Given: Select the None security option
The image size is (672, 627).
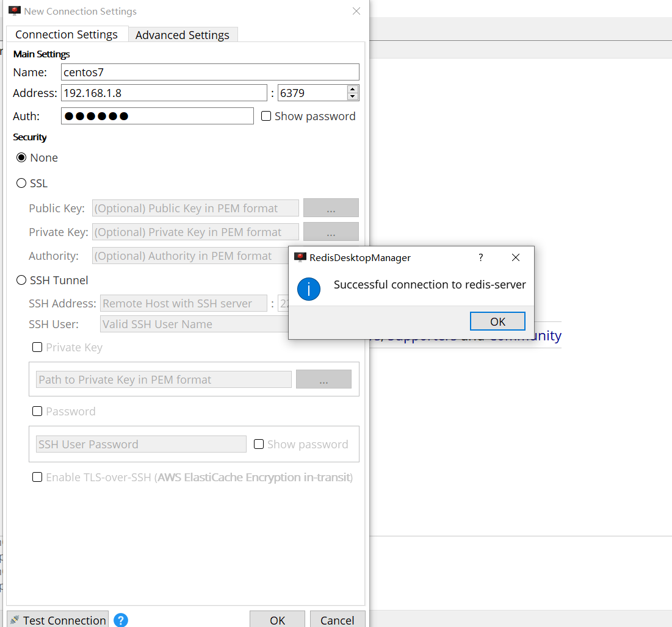Looking at the screenshot, I should pyautogui.click(x=21, y=157).
